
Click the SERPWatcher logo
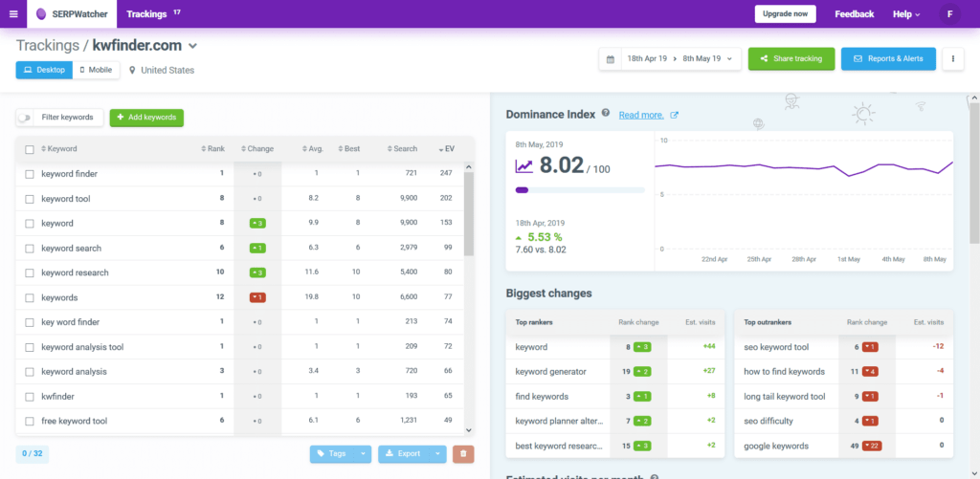pyautogui.click(x=71, y=14)
